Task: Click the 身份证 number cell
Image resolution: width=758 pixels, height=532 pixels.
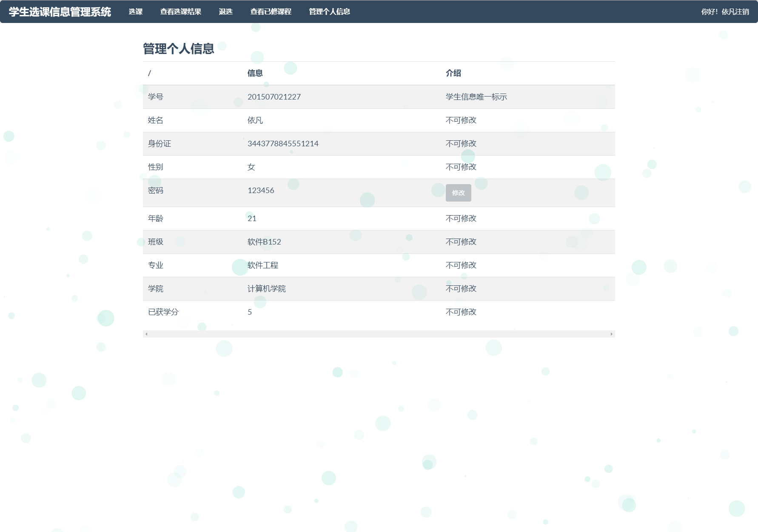Action: (283, 143)
